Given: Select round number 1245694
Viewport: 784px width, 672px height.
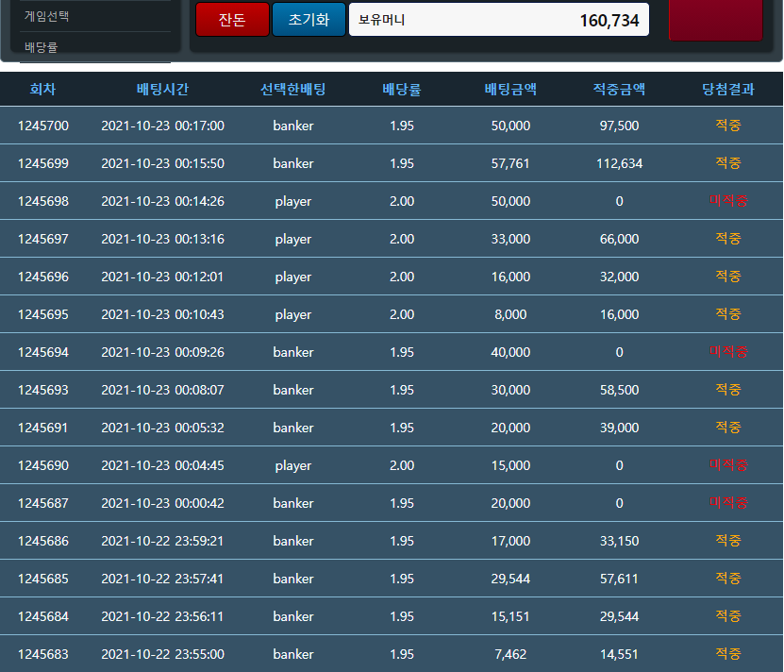Looking at the screenshot, I should pyautogui.click(x=43, y=352).
